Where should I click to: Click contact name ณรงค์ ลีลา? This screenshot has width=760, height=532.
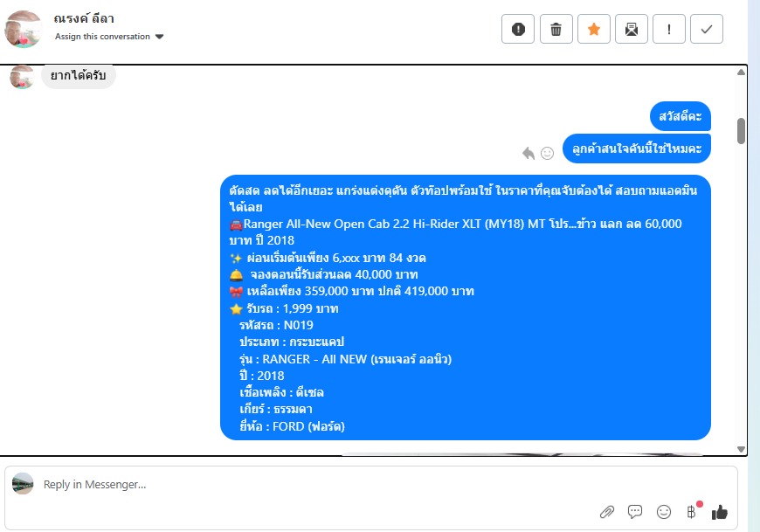tap(84, 19)
